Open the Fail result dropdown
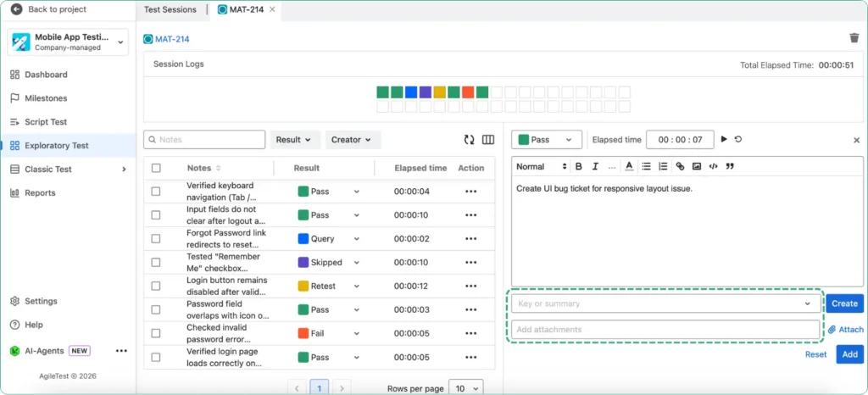The image size is (868, 395). [x=329, y=334]
